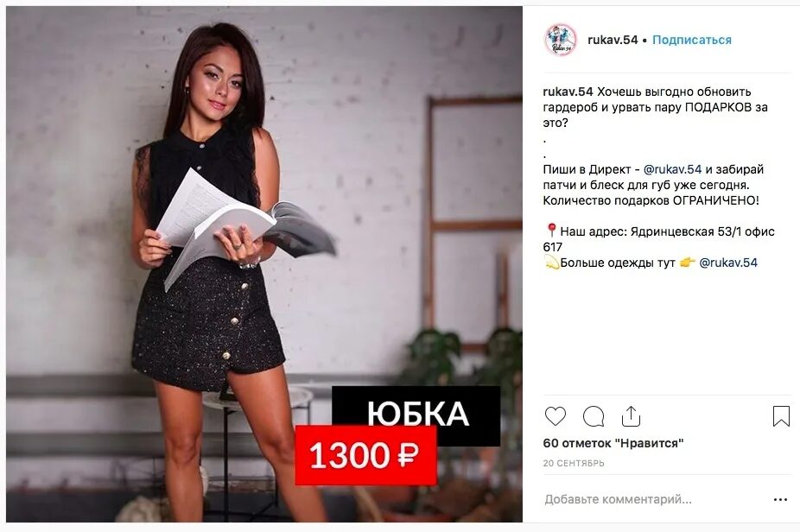Click the rukav.54 username in the caption

click(568, 92)
